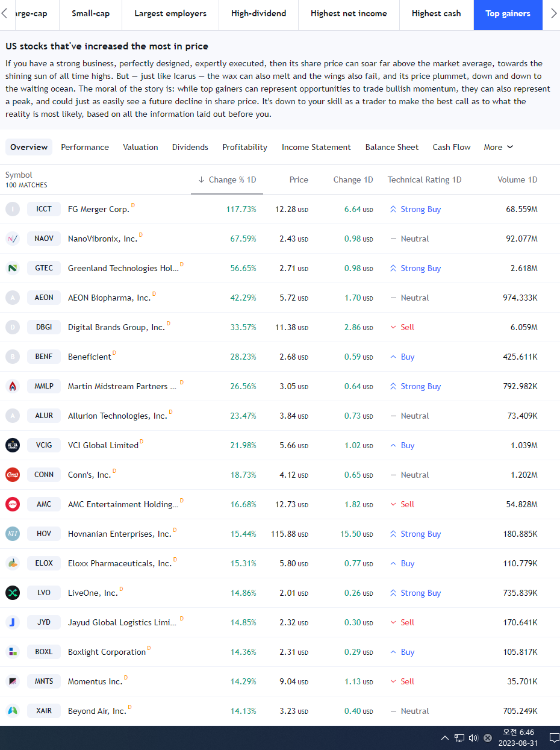Screen dimensions: 560x750
Task: Show hidden system tray icons
Action: tap(445, 738)
